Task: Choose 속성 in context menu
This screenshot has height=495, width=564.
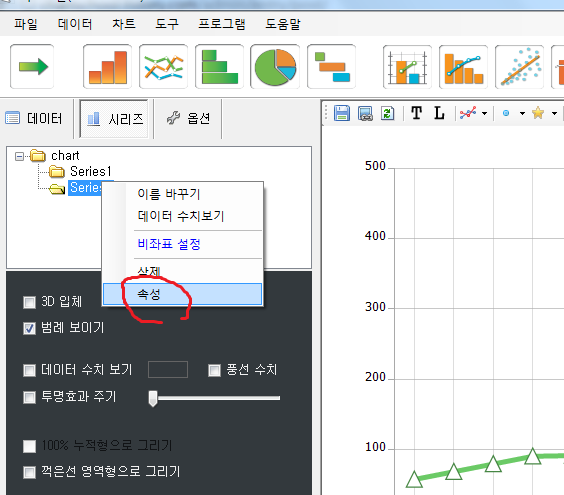Action: tap(183, 294)
